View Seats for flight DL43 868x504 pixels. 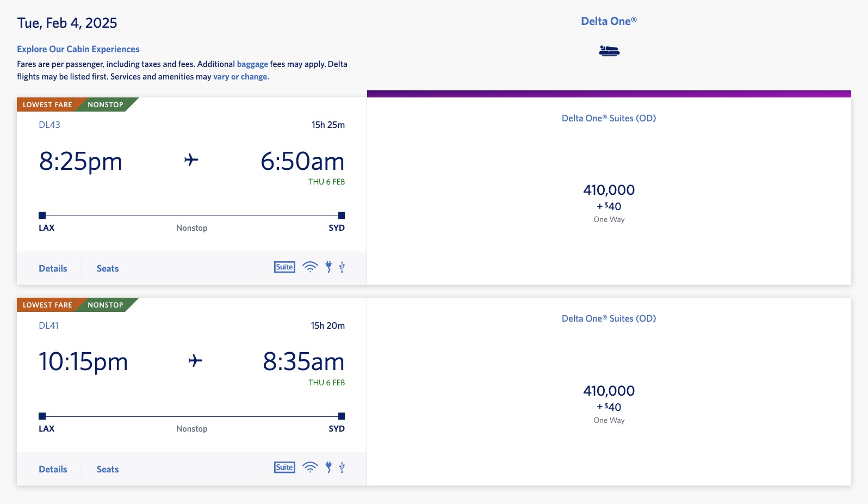coord(107,268)
